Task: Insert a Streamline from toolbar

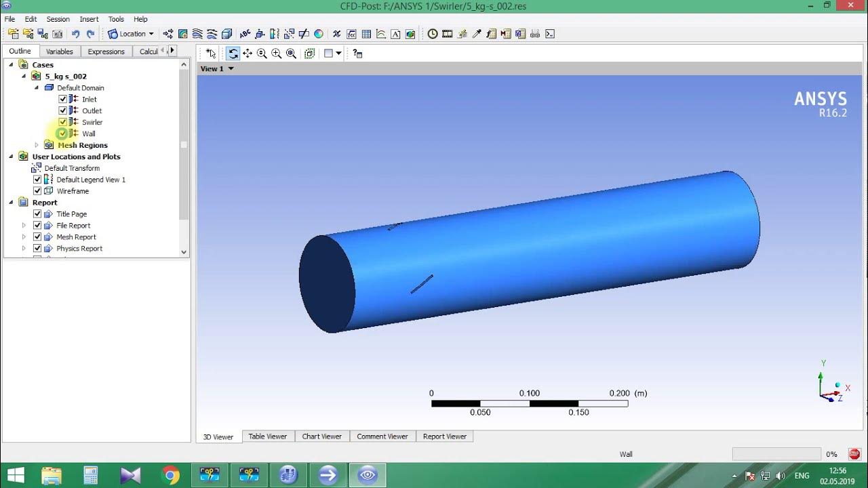Action: [x=197, y=34]
